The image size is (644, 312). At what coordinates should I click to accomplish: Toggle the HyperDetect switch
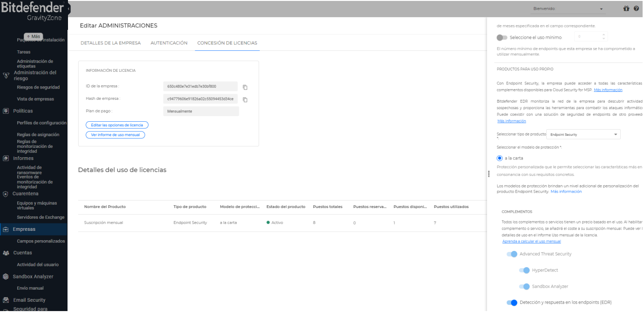tap(524, 270)
